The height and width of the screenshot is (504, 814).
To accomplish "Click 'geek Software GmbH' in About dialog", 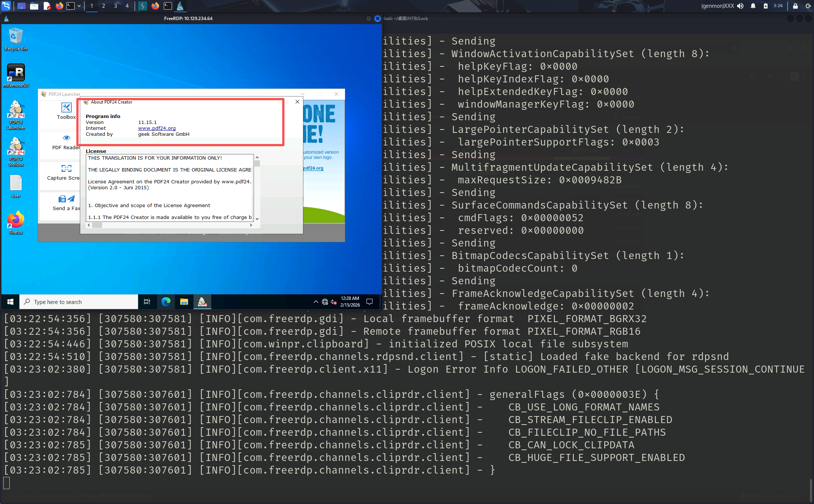I will coord(164,134).
